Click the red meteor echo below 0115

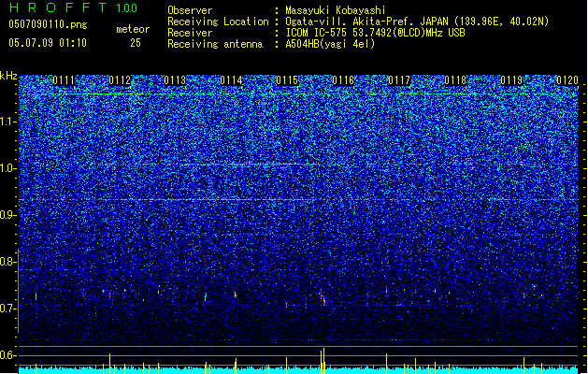tap(286, 305)
